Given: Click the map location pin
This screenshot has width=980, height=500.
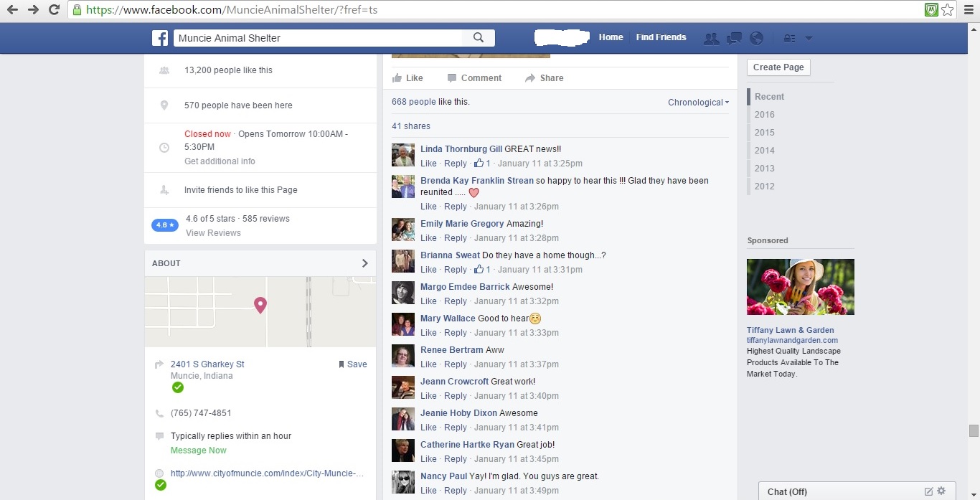Looking at the screenshot, I should (x=260, y=305).
